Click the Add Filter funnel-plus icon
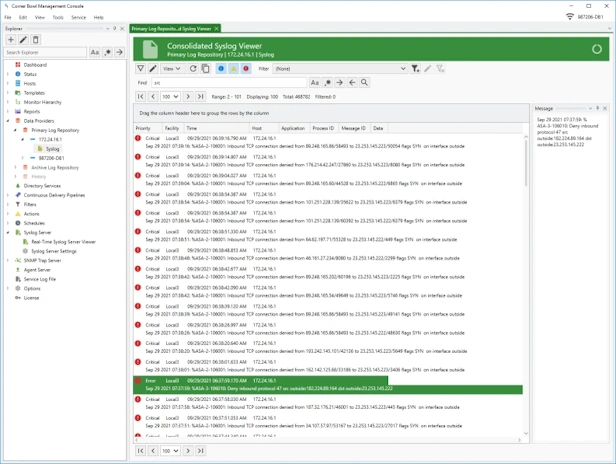Screen dimensions: 616x464 point(415,68)
